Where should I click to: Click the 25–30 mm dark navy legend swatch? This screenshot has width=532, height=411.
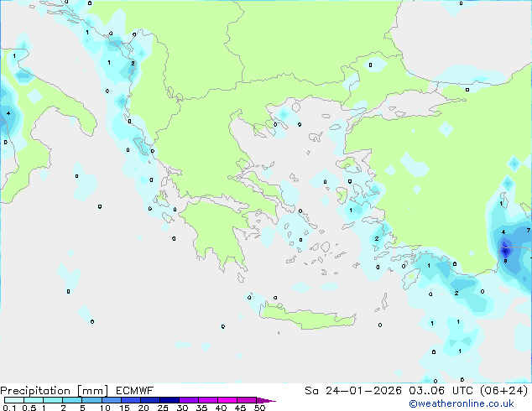(x=169, y=400)
